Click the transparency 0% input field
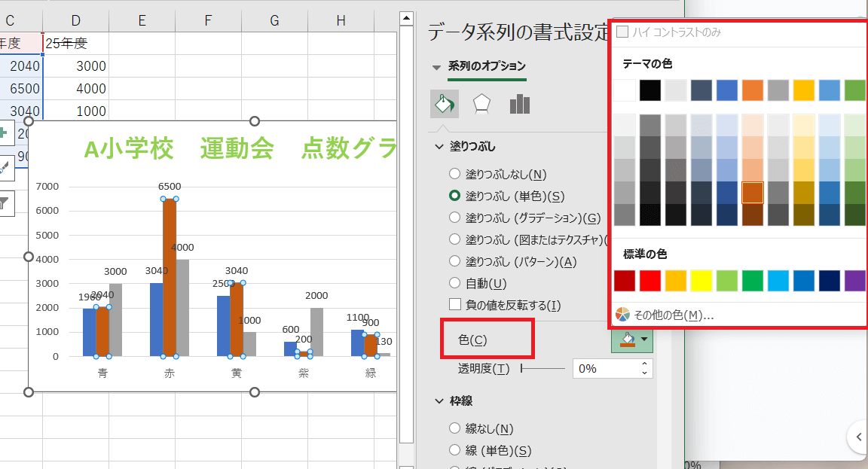 tap(606, 368)
